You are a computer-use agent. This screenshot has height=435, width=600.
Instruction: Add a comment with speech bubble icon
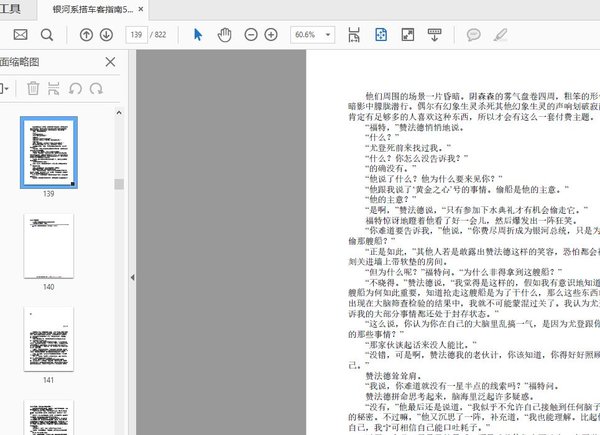(474, 35)
